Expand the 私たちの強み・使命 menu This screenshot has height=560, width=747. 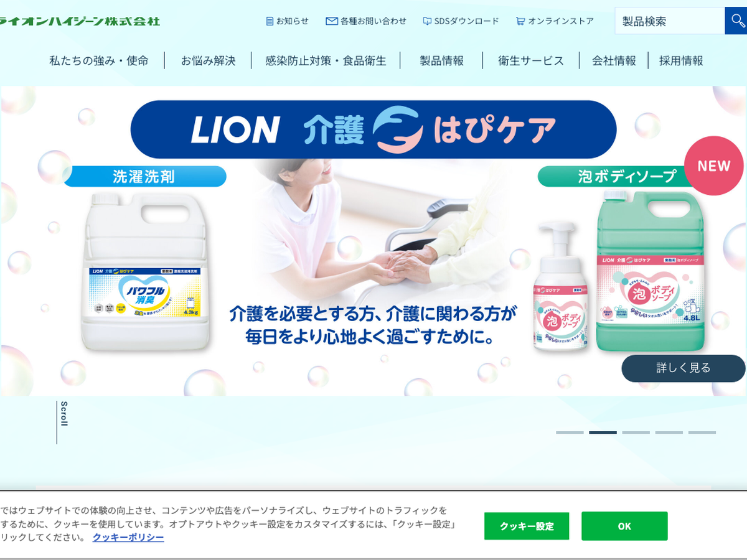[99, 61]
